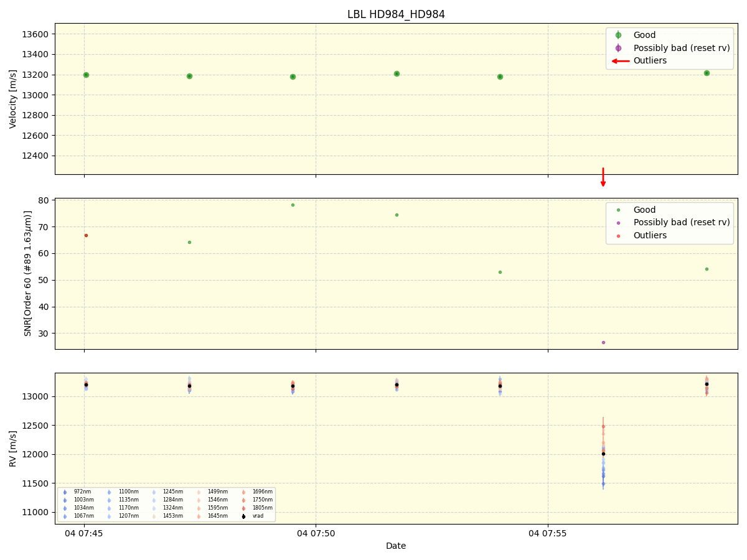
Task: Click the 60 tick on the SNR axis
Action: [44, 254]
